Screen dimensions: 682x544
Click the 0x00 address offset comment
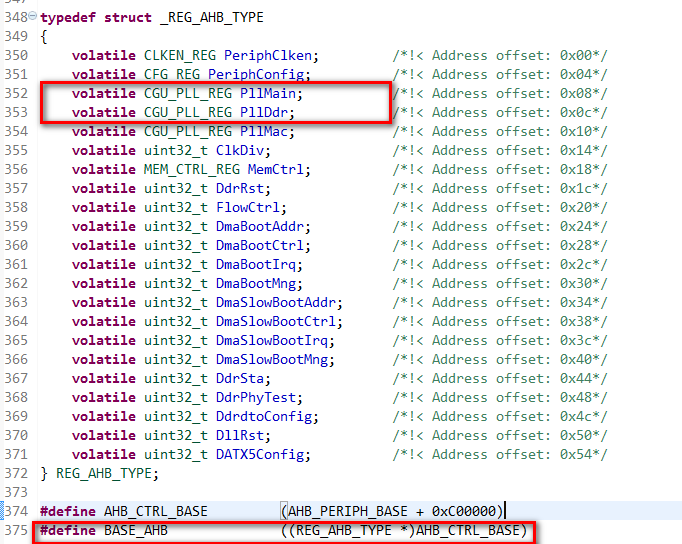point(500,56)
